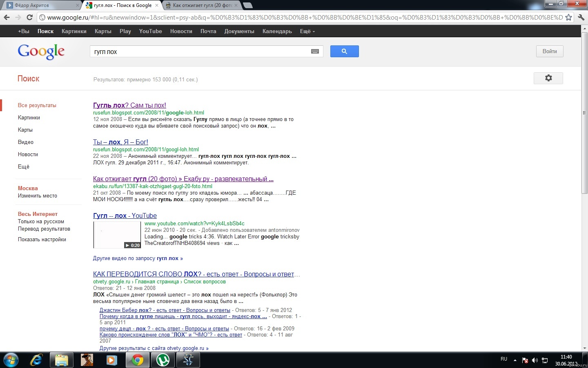Open uTorrent from the taskbar

pos(163,360)
